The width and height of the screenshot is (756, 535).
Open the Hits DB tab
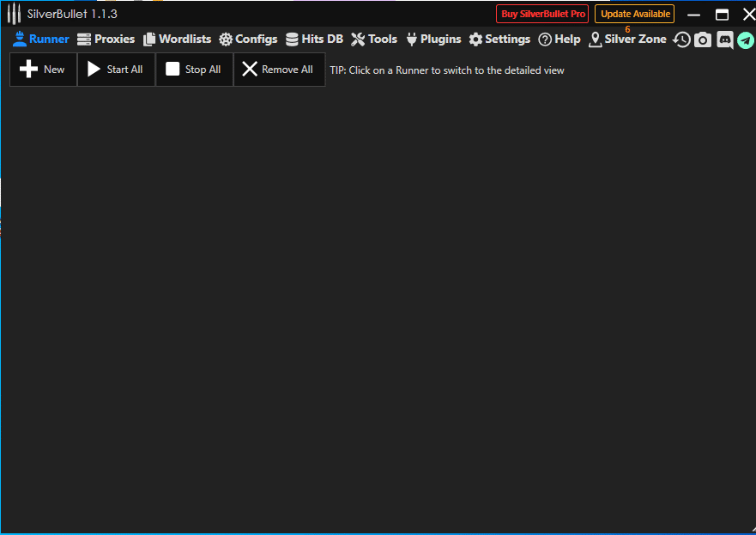tap(314, 40)
